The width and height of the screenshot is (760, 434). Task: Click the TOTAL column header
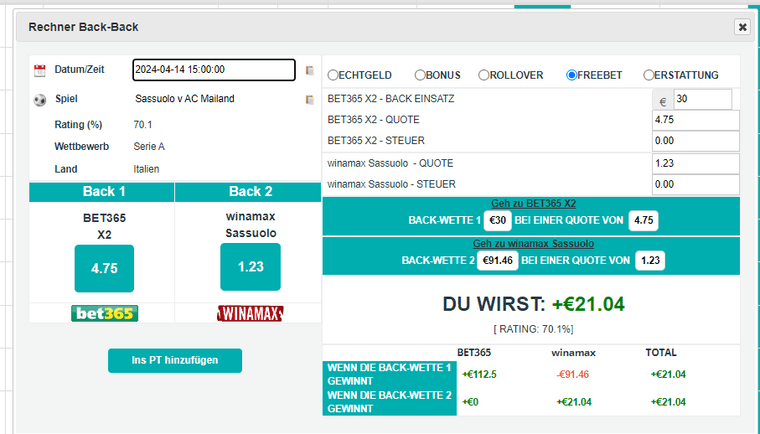click(x=661, y=353)
